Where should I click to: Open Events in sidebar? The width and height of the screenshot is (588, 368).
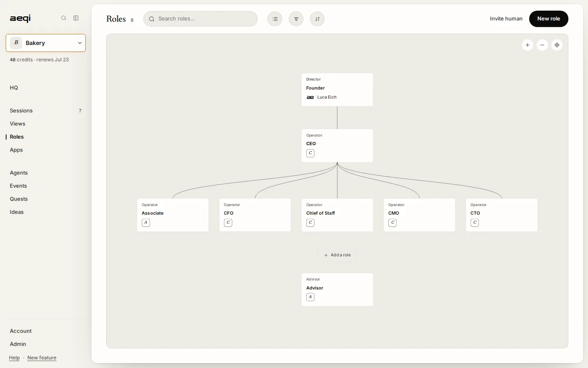[x=18, y=186]
